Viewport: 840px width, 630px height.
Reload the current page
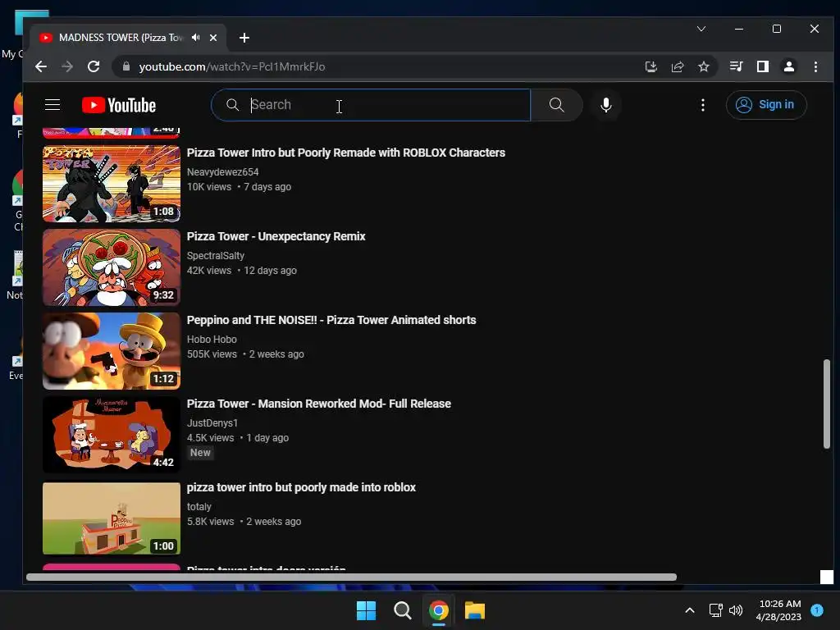94,66
